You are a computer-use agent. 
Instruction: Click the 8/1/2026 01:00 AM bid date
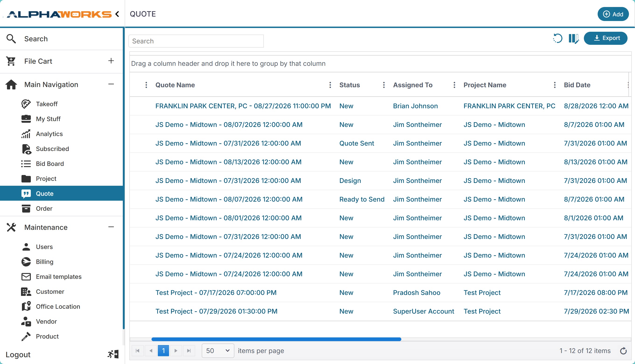pyautogui.click(x=593, y=218)
